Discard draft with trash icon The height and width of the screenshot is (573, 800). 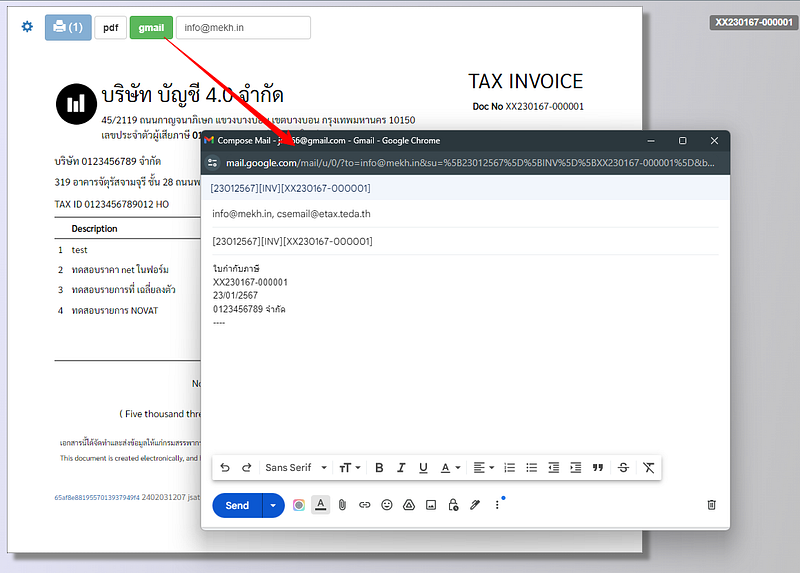[711, 505]
